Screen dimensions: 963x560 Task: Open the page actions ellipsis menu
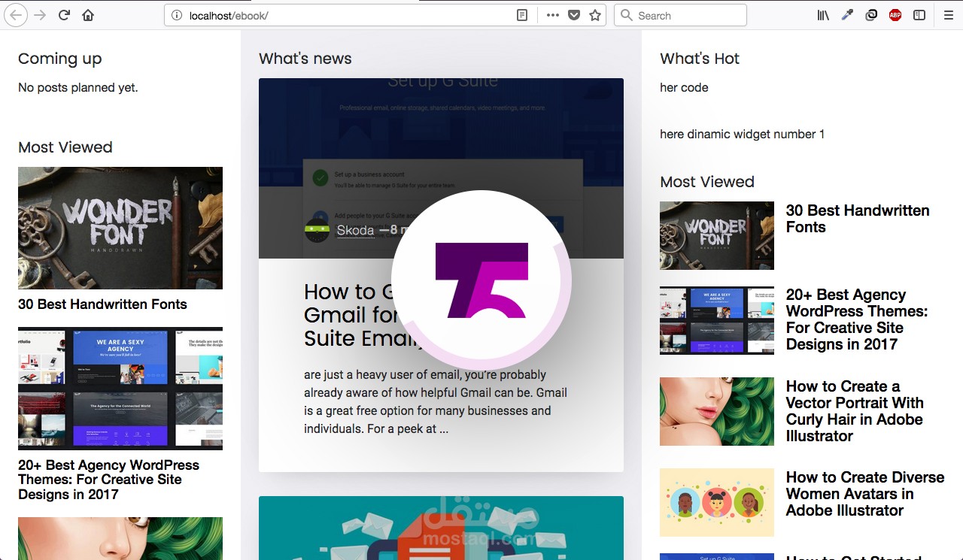[x=552, y=14]
